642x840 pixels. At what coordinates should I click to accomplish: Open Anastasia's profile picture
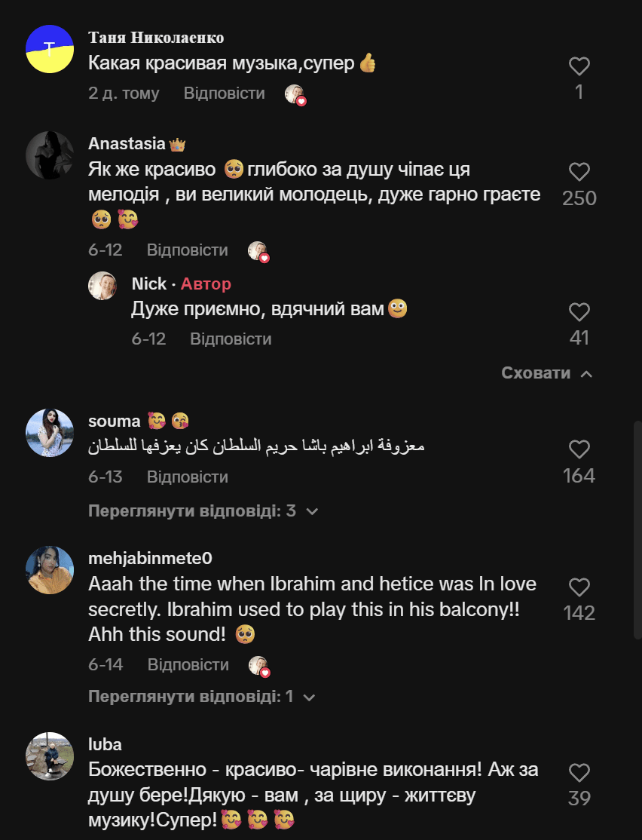coord(50,155)
